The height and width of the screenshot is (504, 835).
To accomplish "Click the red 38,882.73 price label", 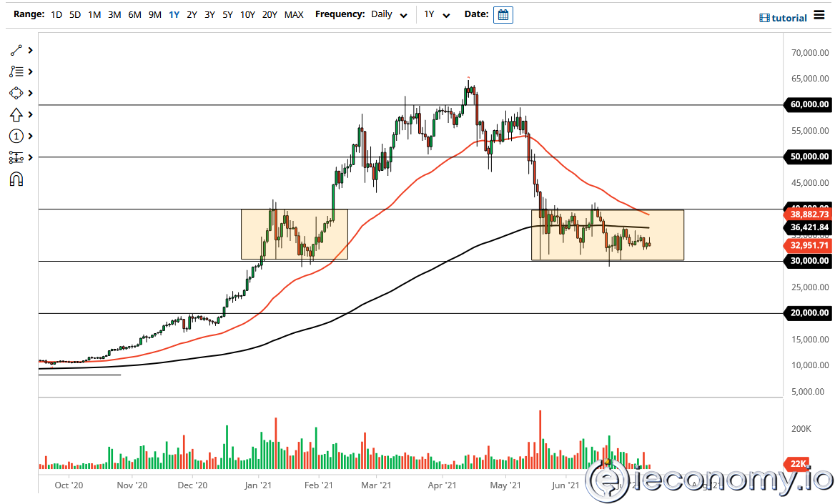I will pyautogui.click(x=808, y=214).
